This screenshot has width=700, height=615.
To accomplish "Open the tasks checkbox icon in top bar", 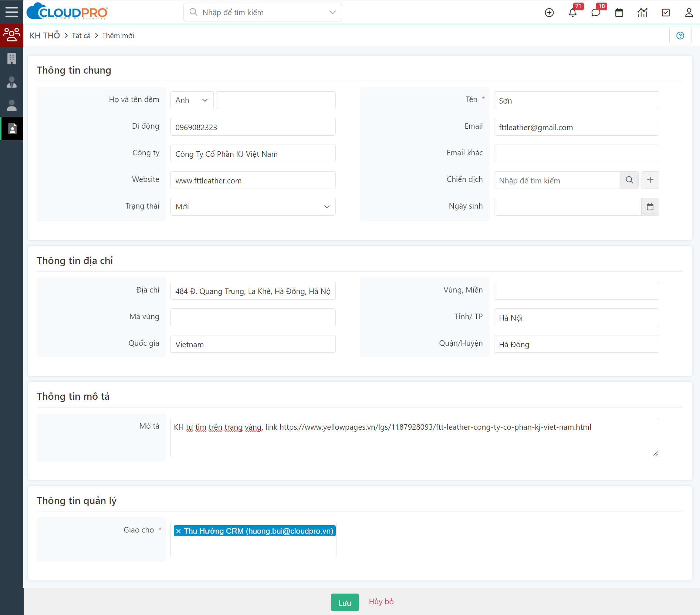I will tap(666, 13).
